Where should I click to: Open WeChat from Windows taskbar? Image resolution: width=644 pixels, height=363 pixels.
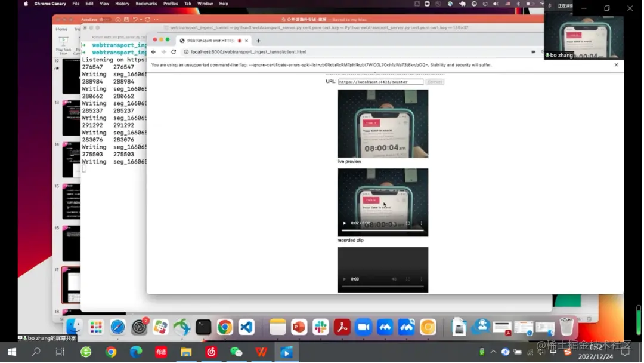(236, 352)
